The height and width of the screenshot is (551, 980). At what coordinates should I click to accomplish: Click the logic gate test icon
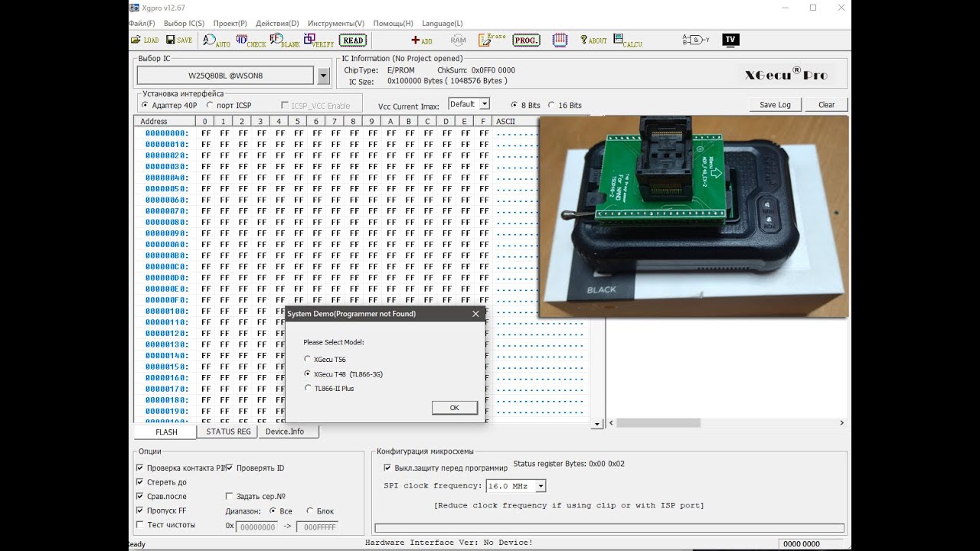point(696,40)
